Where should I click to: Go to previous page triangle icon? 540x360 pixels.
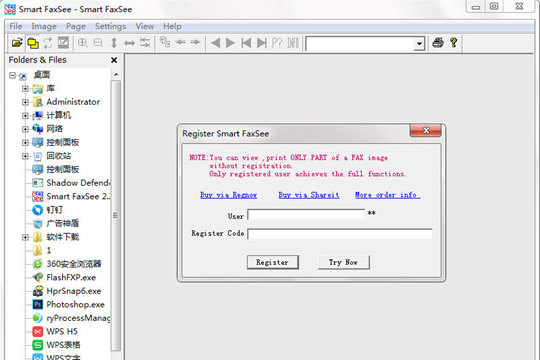pos(216,43)
